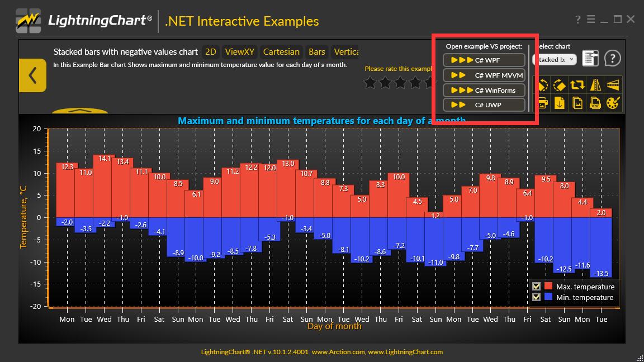Print the chart with printer icon
Viewport: 644px width, 362px height.
point(542,103)
